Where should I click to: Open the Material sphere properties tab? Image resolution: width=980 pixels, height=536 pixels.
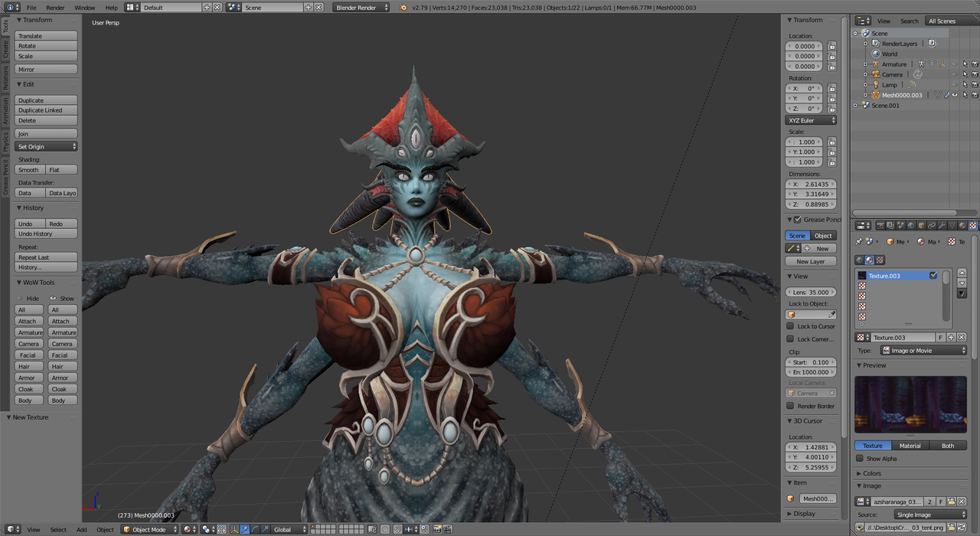tap(962, 225)
